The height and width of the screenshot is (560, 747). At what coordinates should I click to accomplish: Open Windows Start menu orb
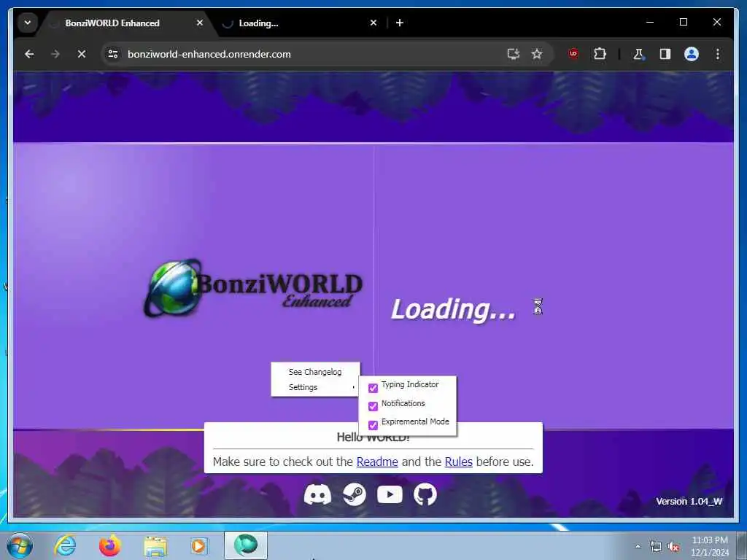click(20, 545)
